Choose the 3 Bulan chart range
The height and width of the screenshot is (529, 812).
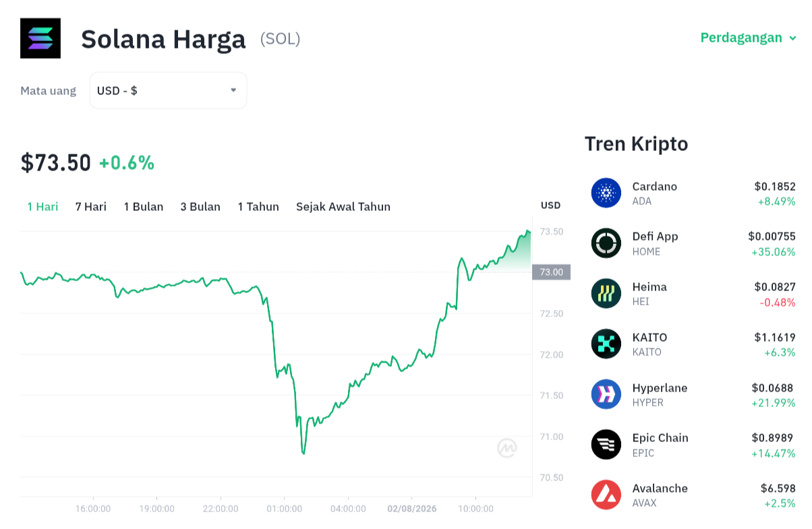point(200,207)
